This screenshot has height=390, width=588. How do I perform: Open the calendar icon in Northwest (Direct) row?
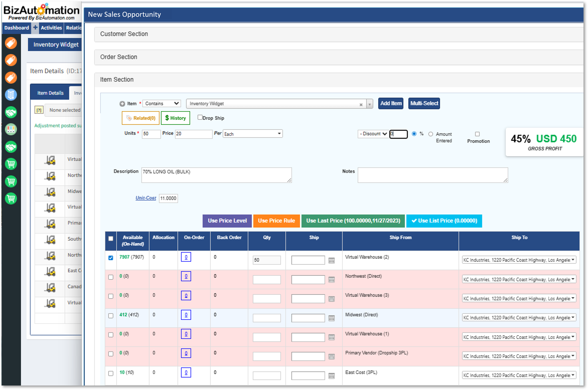point(331,280)
